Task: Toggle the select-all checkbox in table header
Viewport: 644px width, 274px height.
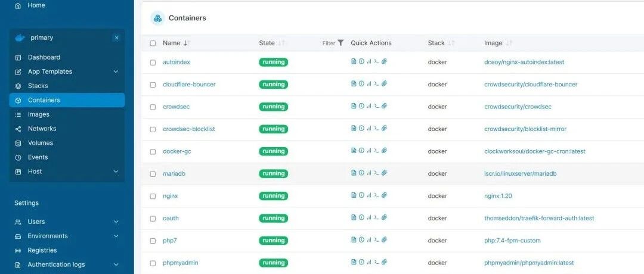Action: pyautogui.click(x=153, y=43)
